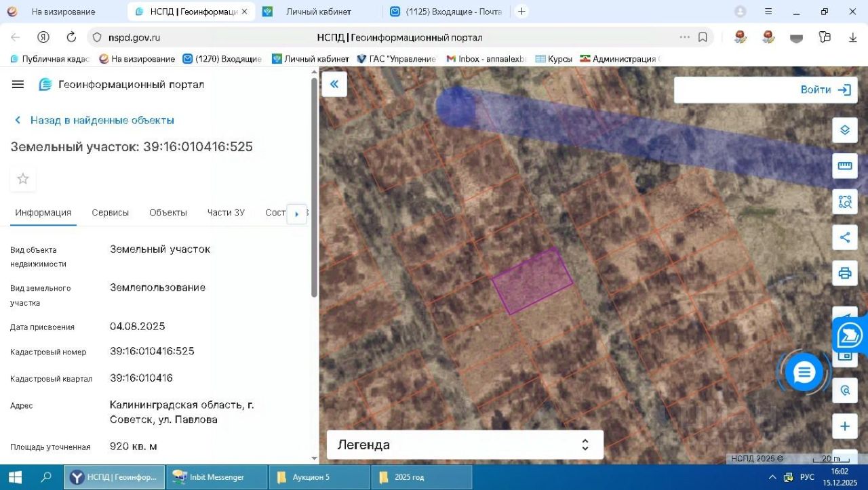Open the first browser extension icon
868x490 pixels.
click(741, 37)
